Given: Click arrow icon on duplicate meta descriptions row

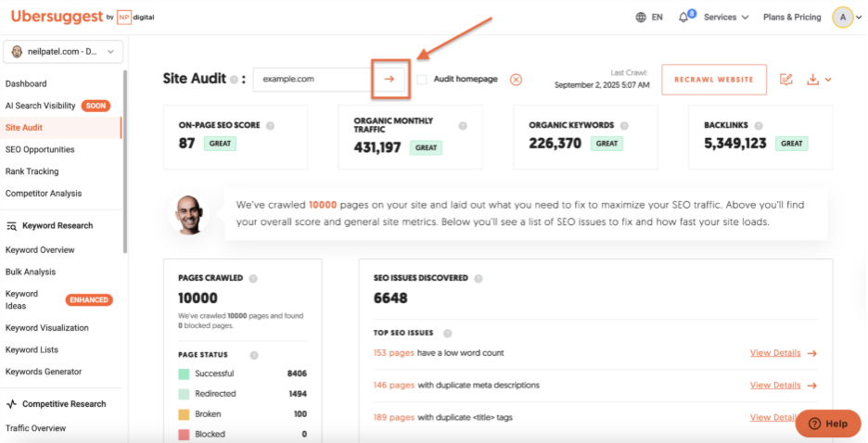Looking at the screenshot, I should pyautogui.click(x=812, y=386).
